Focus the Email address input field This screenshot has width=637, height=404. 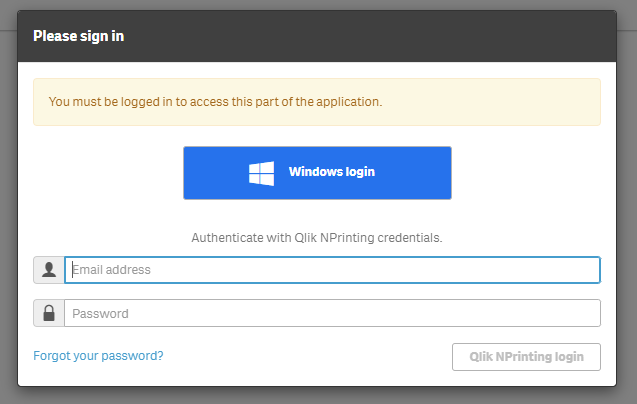pyautogui.click(x=332, y=270)
